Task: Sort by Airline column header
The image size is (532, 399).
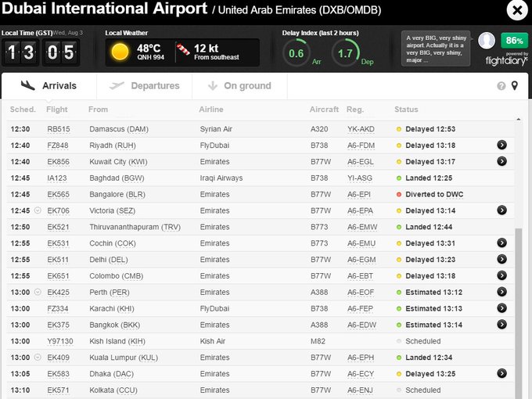Action: pos(211,110)
